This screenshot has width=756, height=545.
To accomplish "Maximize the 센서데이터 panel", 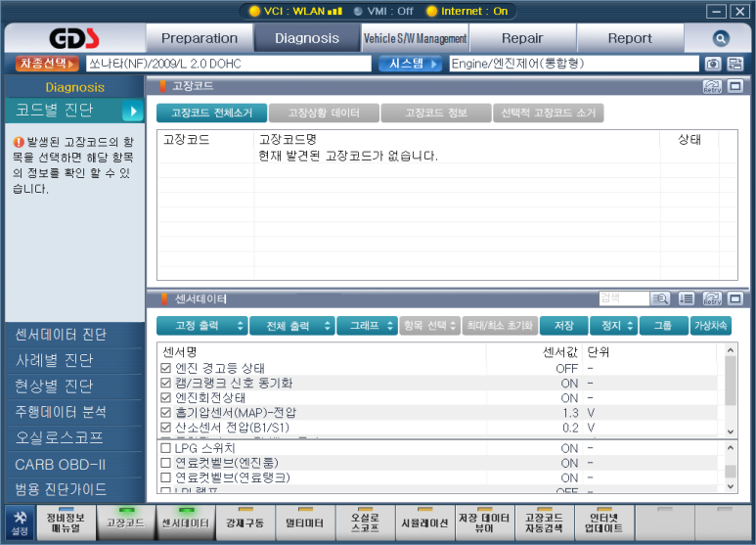I will click(734, 298).
